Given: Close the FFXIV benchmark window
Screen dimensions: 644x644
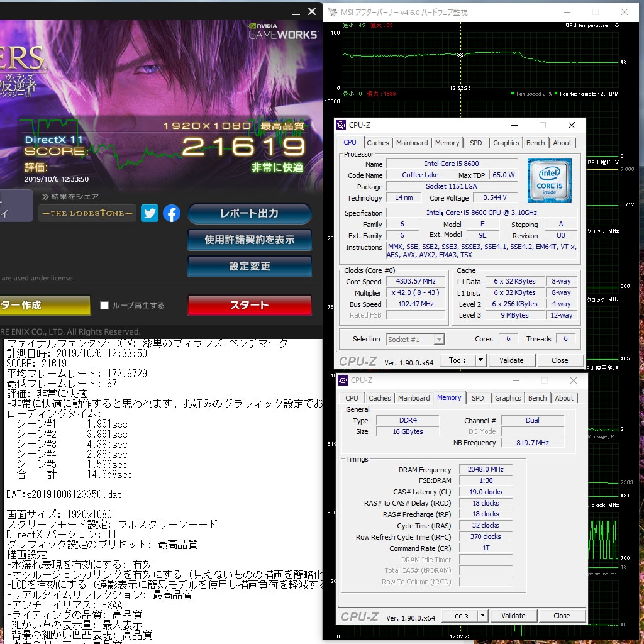Looking at the screenshot, I should click(312, 11).
